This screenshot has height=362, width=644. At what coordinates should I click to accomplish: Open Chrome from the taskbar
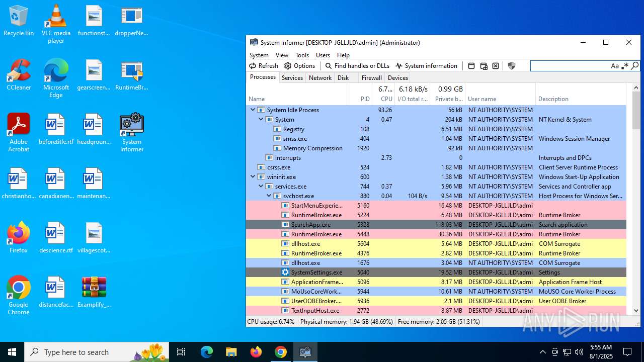tap(281, 352)
